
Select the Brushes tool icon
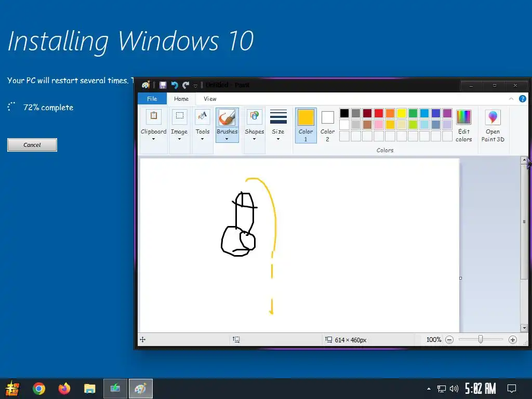pyautogui.click(x=227, y=117)
